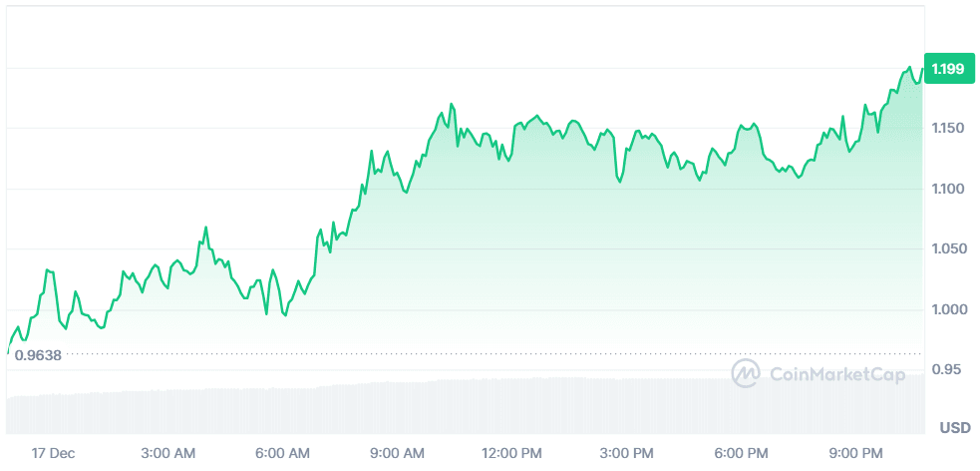Click the grey volume bars area

[x=399, y=409]
